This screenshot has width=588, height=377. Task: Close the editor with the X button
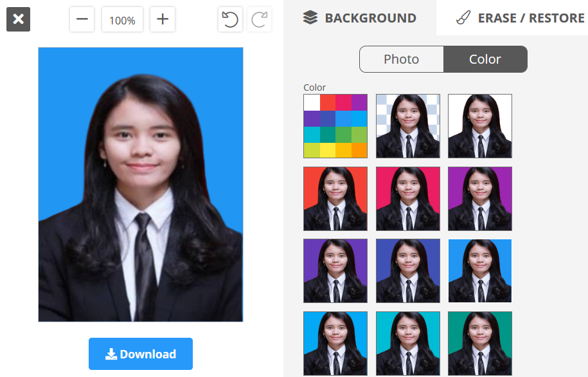18,19
